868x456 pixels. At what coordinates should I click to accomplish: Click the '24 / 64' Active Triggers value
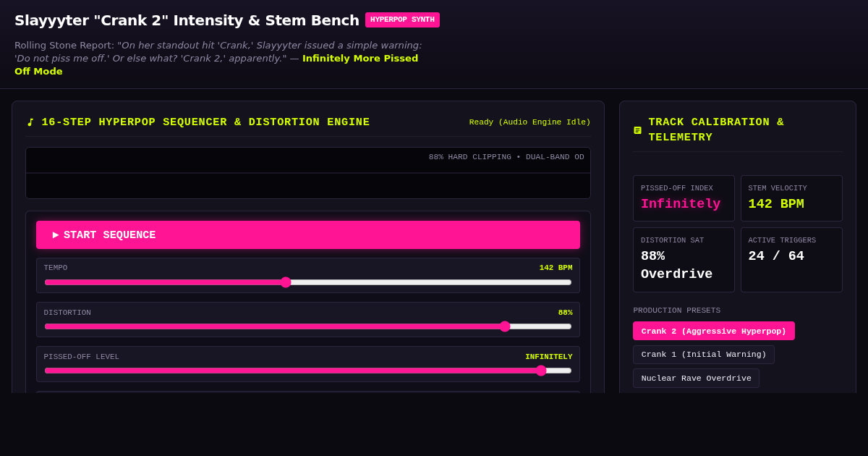776,256
